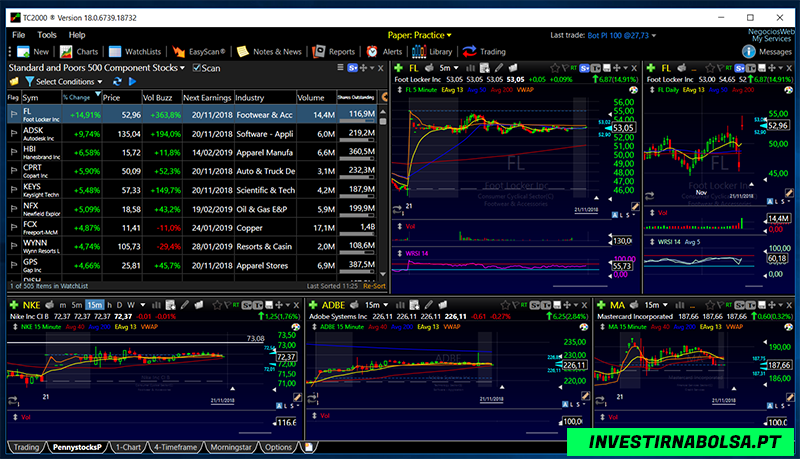
Task: Open the 15m timeframe dropdown on ADBE chart
Action: point(376,305)
